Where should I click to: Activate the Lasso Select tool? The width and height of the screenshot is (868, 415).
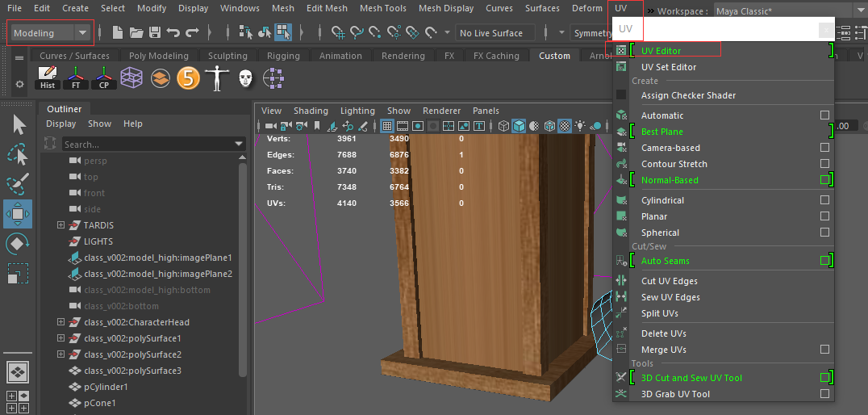coord(18,154)
